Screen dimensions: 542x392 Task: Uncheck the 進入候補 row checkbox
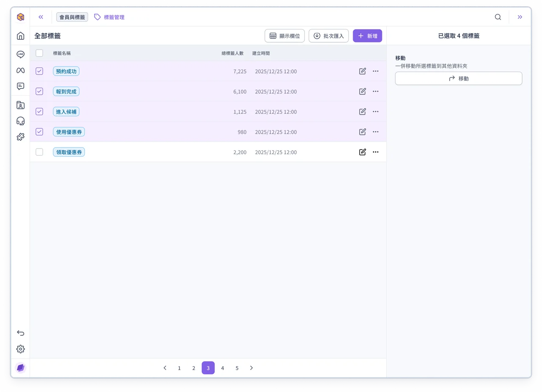39,112
